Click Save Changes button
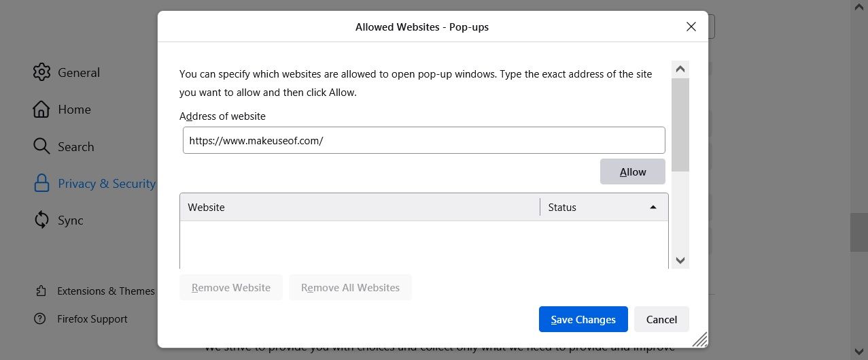The height and width of the screenshot is (360, 868). (x=583, y=319)
